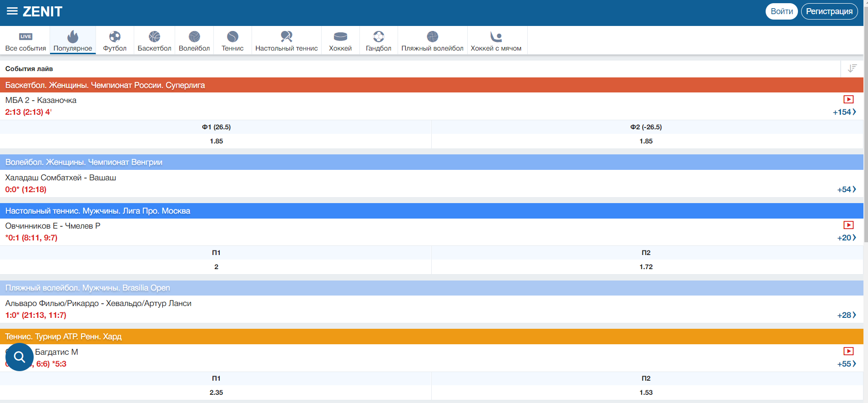Open the sort order icon for live events
This screenshot has width=868, height=403.
pyautogui.click(x=852, y=68)
